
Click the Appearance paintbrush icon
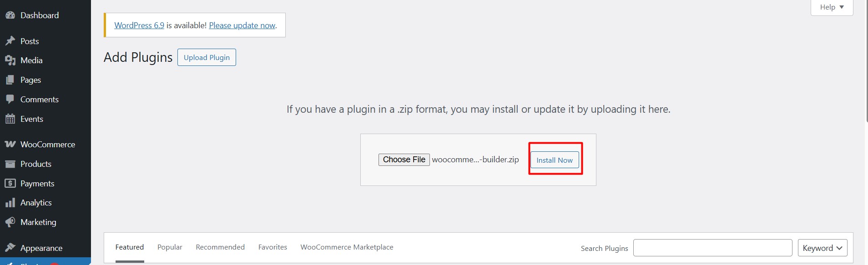[x=10, y=248]
